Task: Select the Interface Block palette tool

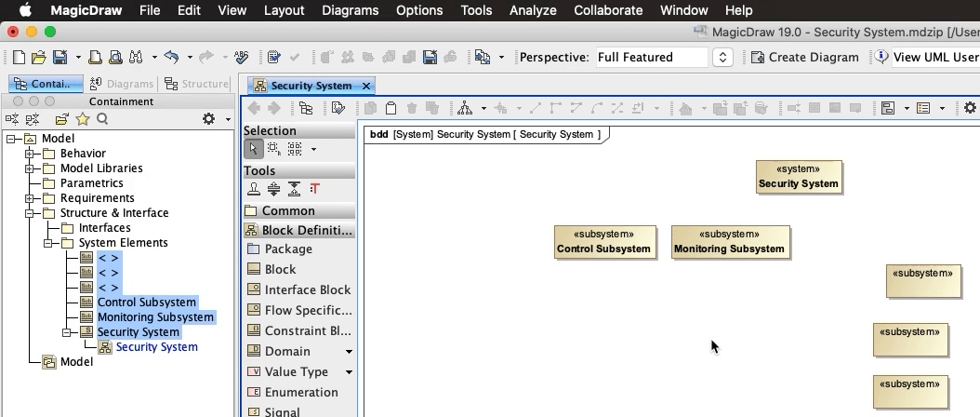Action: tap(307, 289)
